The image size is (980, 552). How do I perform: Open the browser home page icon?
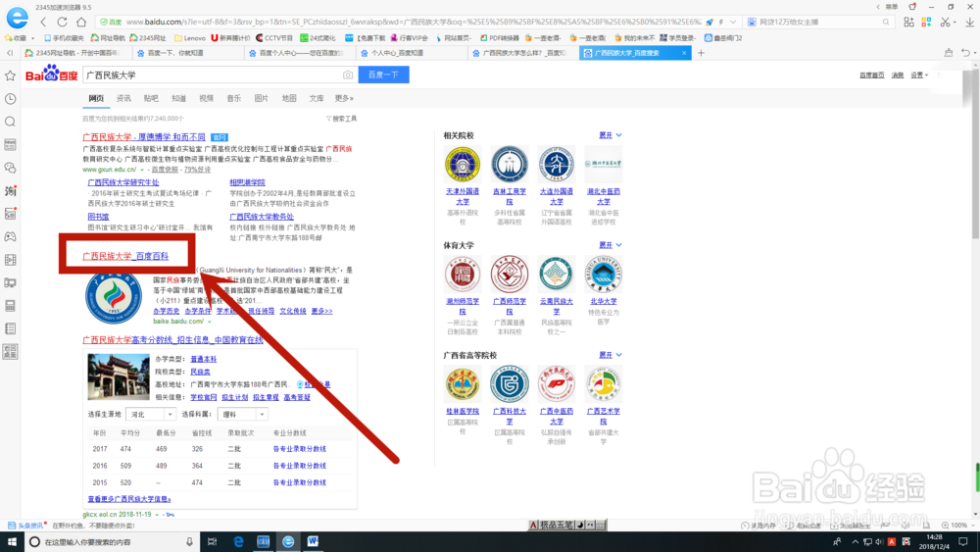point(81,22)
